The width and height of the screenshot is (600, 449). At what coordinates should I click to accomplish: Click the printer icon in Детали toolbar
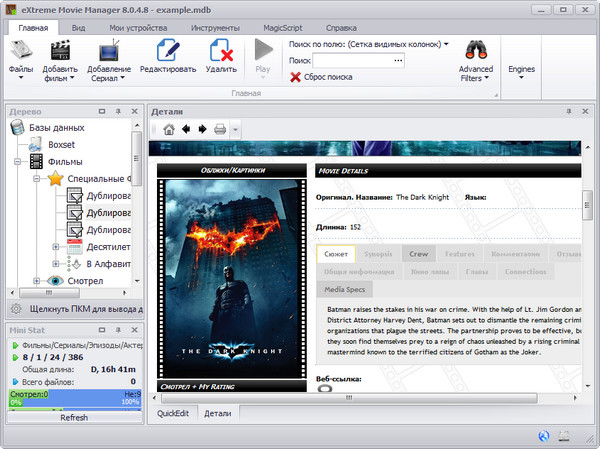[x=219, y=129]
